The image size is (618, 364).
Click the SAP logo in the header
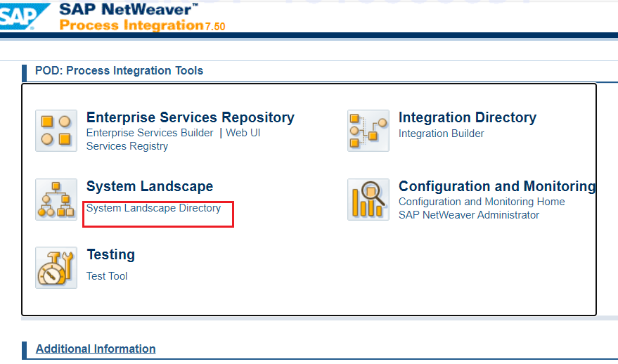(x=24, y=16)
